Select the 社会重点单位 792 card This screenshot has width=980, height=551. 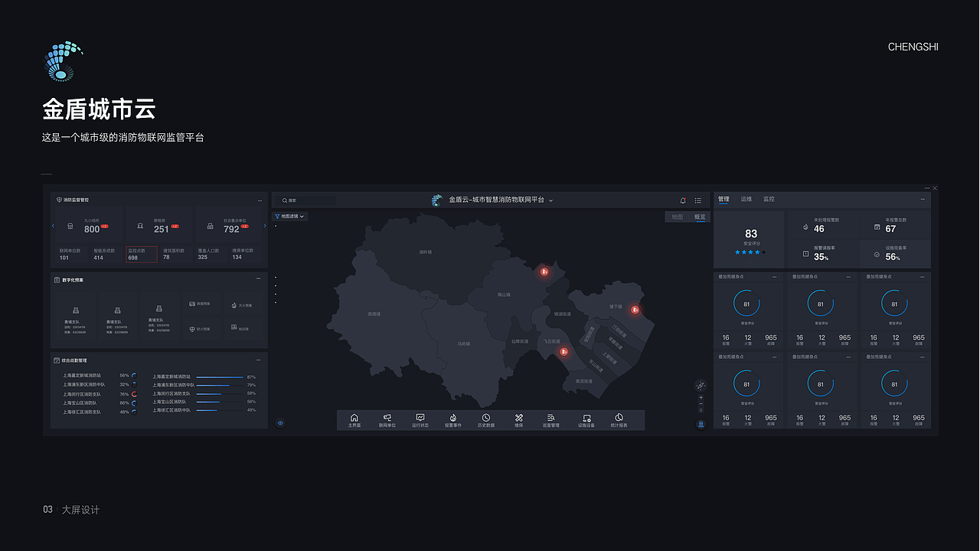click(x=228, y=227)
